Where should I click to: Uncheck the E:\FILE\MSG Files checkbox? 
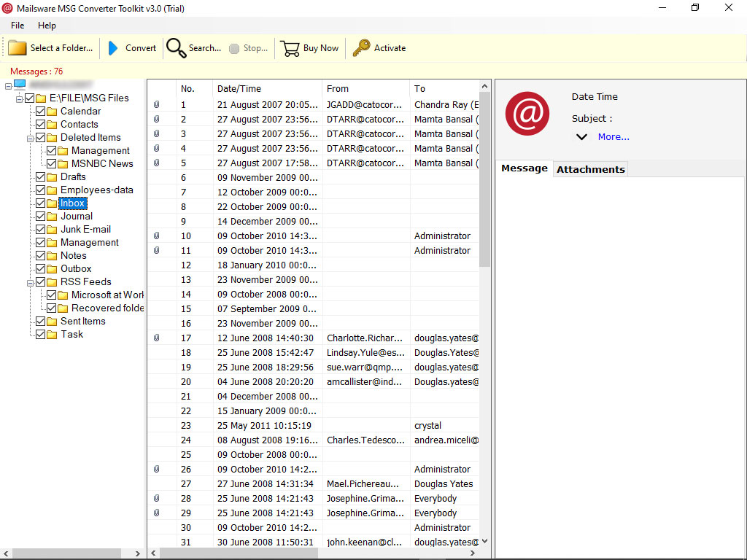pyautogui.click(x=29, y=98)
